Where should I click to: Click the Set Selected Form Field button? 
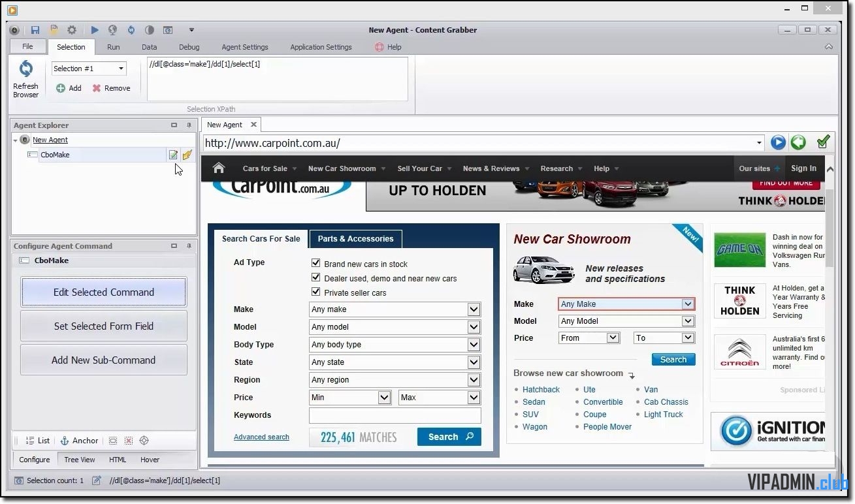point(104,326)
